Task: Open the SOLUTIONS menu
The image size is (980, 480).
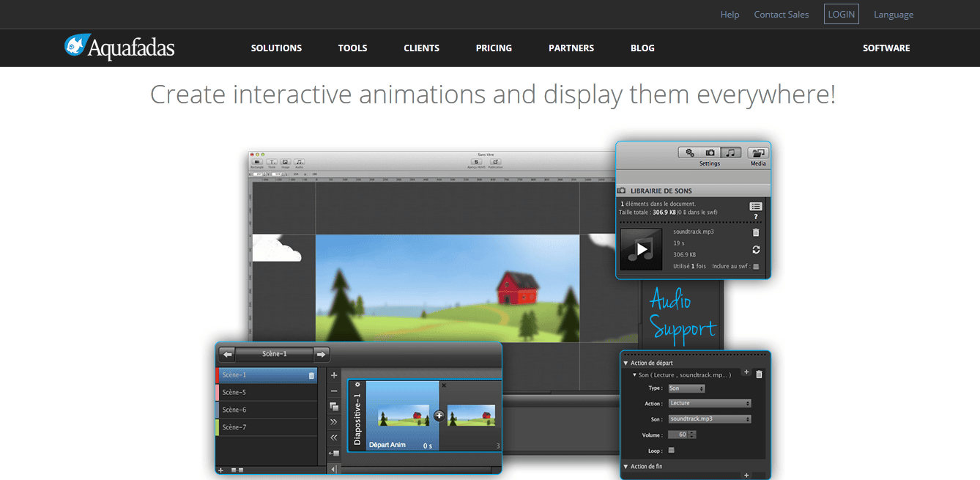Action: (x=276, y=48)
